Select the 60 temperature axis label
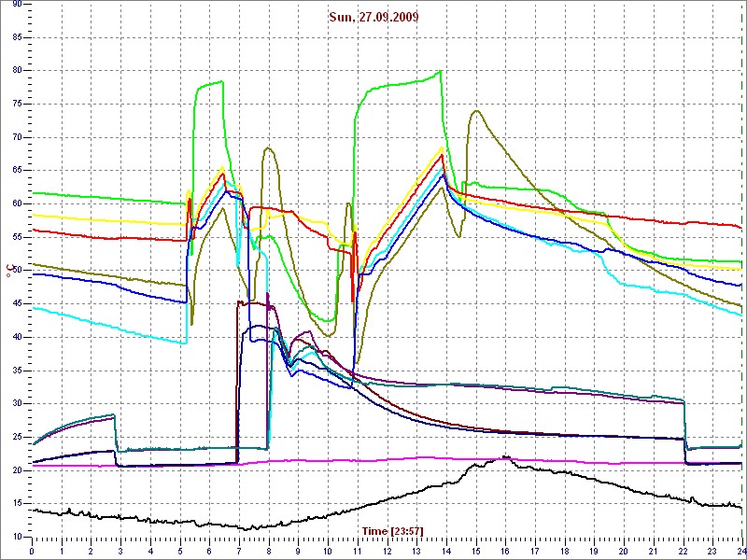The image size is (747, 560). [x=17, y=203]
